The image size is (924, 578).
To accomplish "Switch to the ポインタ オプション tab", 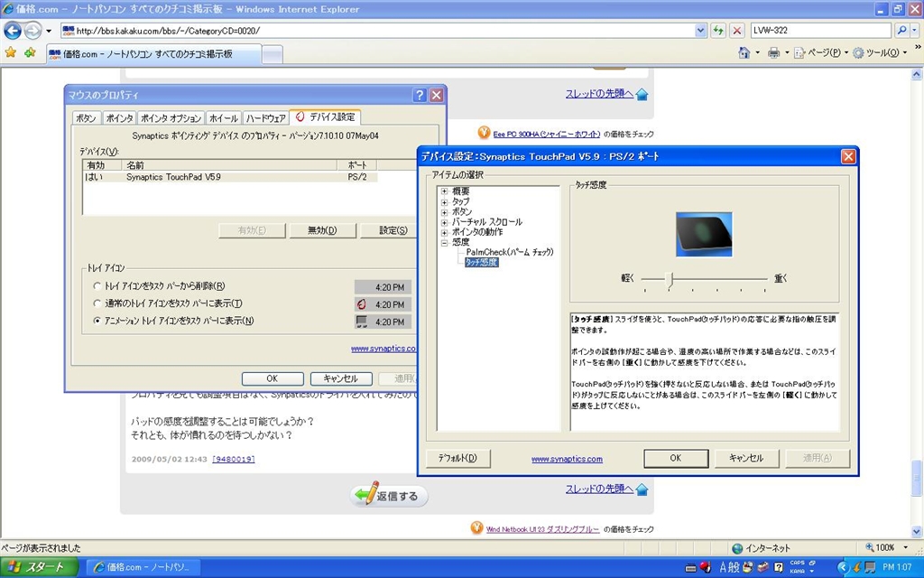I will click(x=171, y=118).
